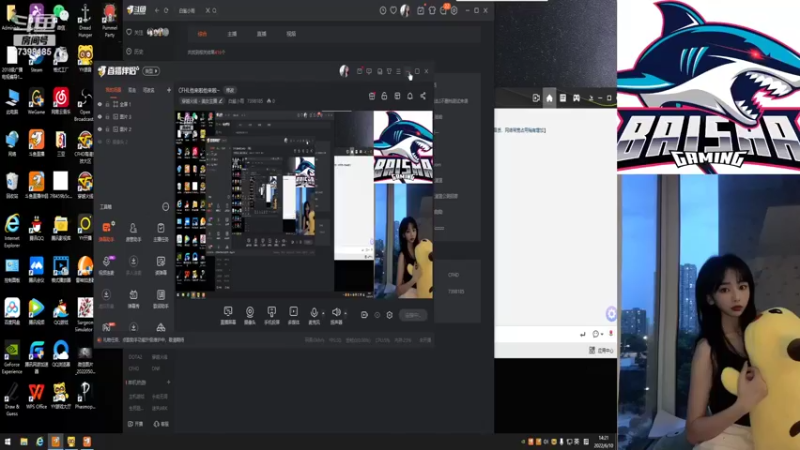Viewport: 800px width, 450px height.
Task: Toggle the padlock icon in the room title row
Action: (x=384, y=96)
